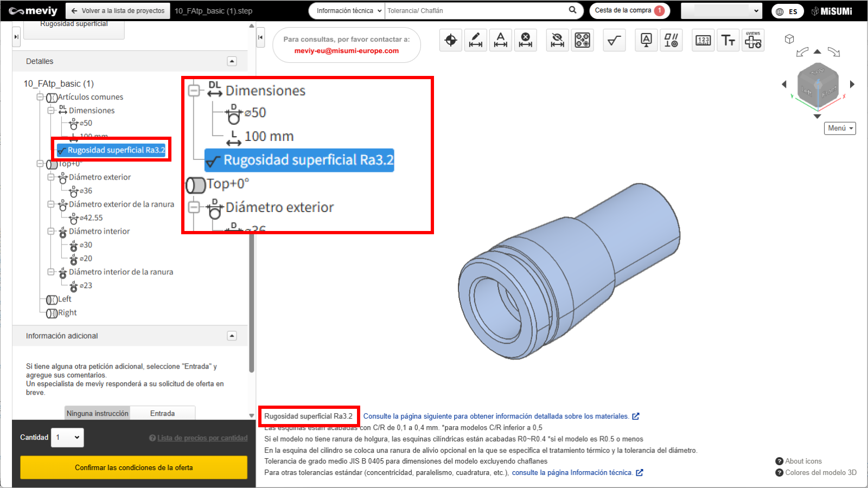This screenshot has height=488, width=868.
Task: Click the text size Tt icon
Action: (x=728, y=41)
